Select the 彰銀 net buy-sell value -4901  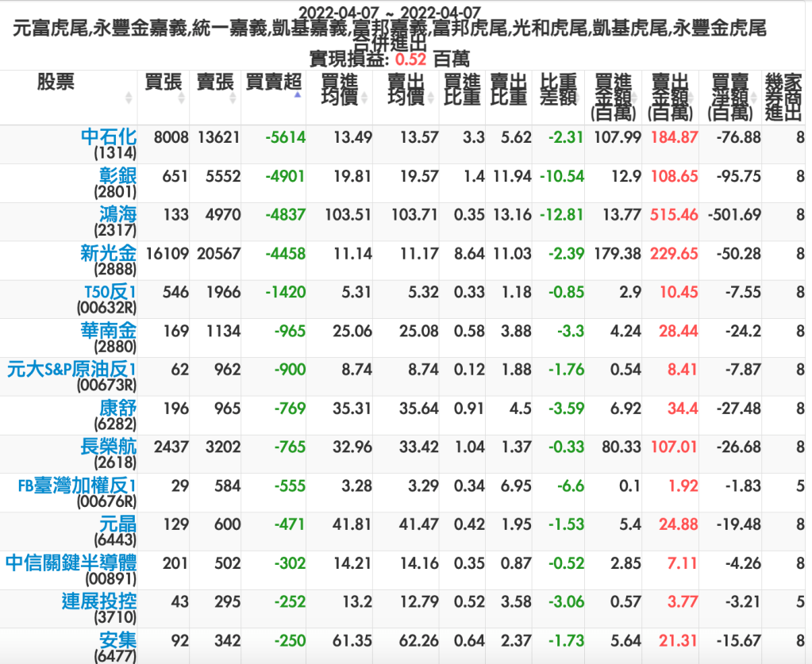[285, 176]
